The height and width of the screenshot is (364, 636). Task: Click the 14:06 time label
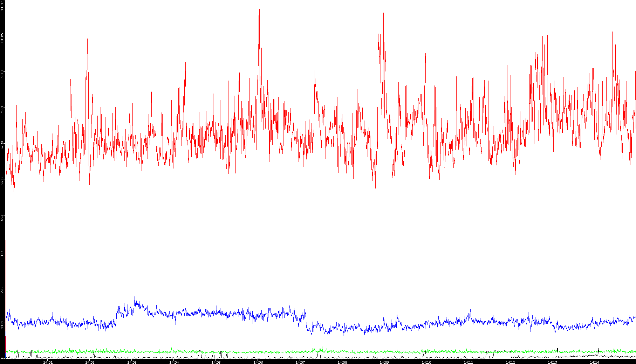point(258,362)
